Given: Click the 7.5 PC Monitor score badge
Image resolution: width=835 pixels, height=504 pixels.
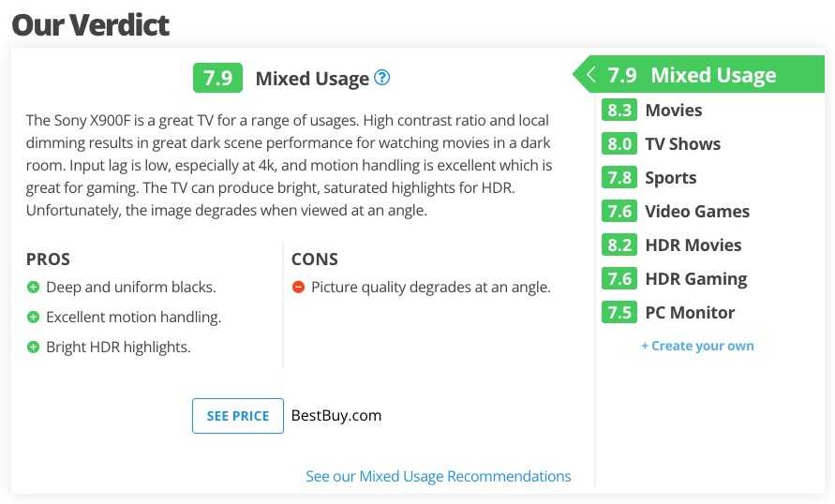Looking at the screenshot, I should 619,312.
